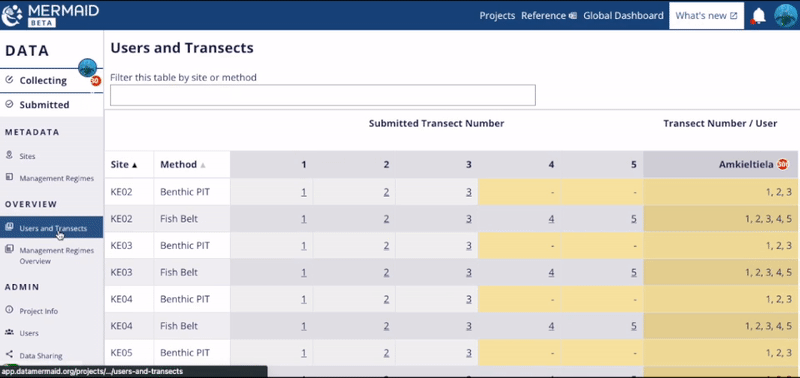Click the Collecting checkmark icon in sidebar

tap(9, 80)
